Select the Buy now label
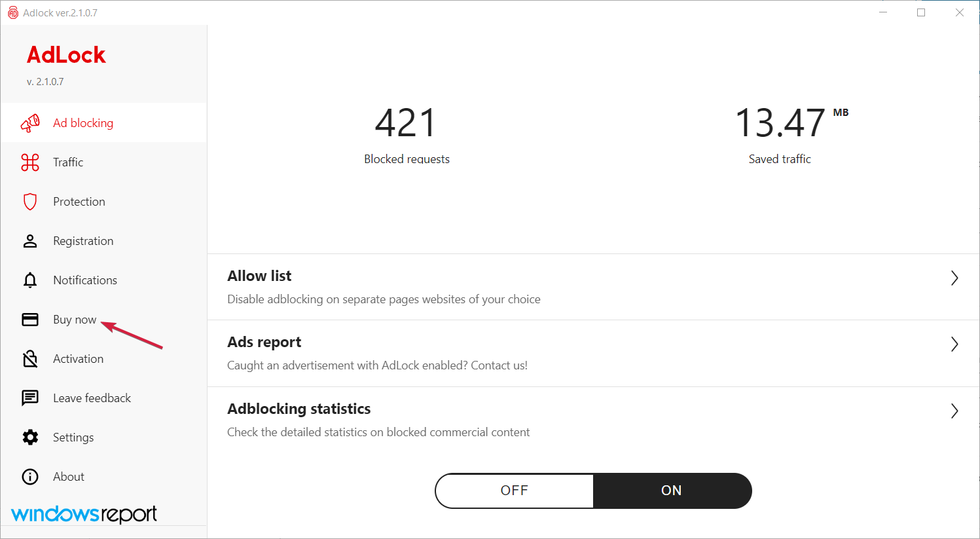Image resolution: width=980 pixels, height=539 pixels. coord(75,320)
